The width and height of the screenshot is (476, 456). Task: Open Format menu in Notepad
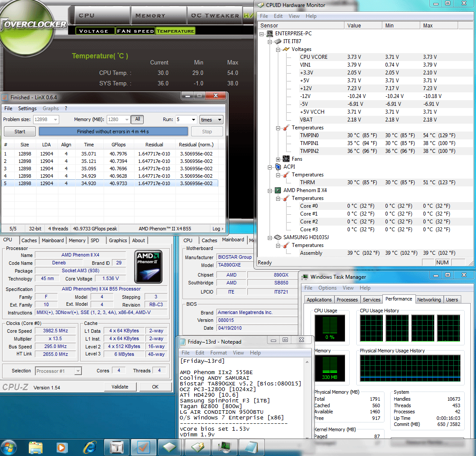pyautogui.click(x=218, y=353)
